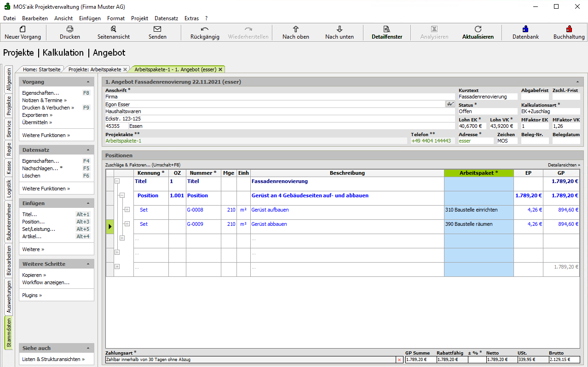Insert a Set/Leistung from Einfügen panel
The image size is (588, 367).
(39, 229)
